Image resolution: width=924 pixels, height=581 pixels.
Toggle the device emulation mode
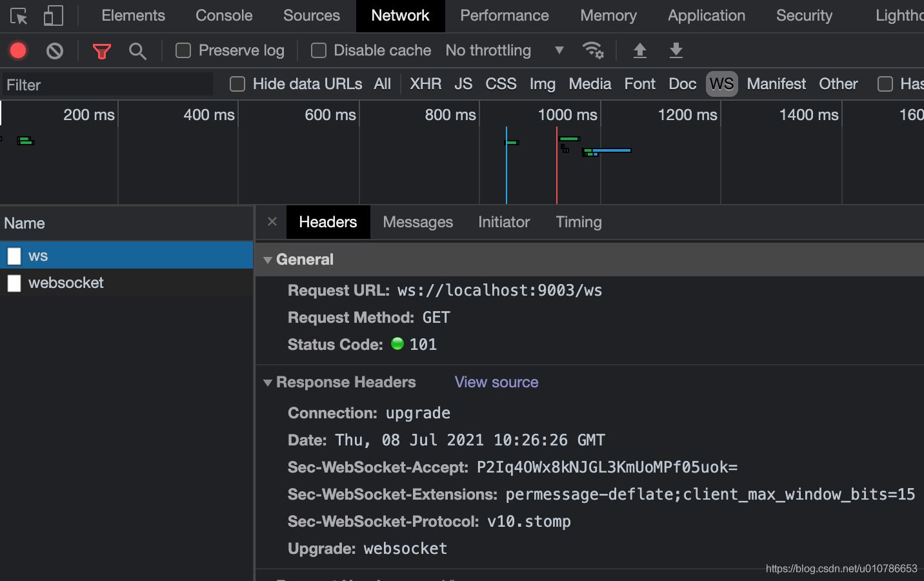click(53, 15)
